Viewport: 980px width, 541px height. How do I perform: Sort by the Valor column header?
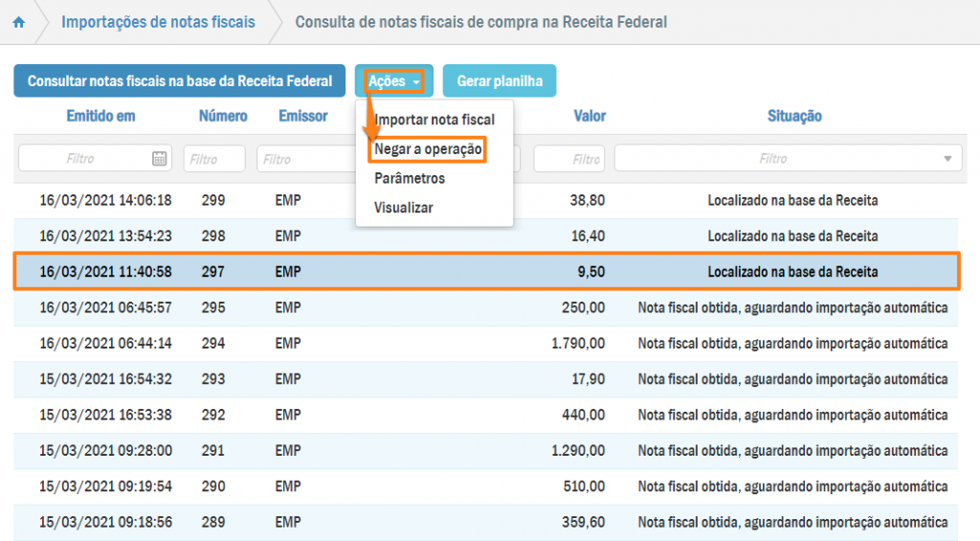[590, 116]
